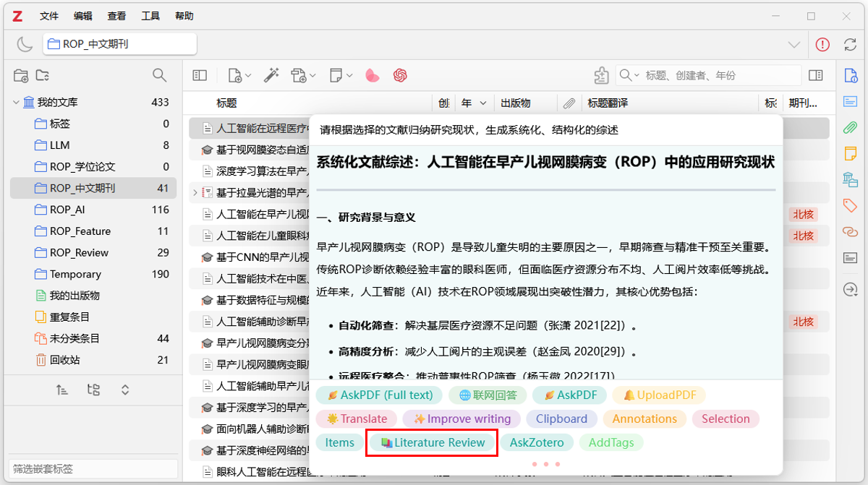
Task: Open the red sync error warning icon
Action: tap(822, 45)
